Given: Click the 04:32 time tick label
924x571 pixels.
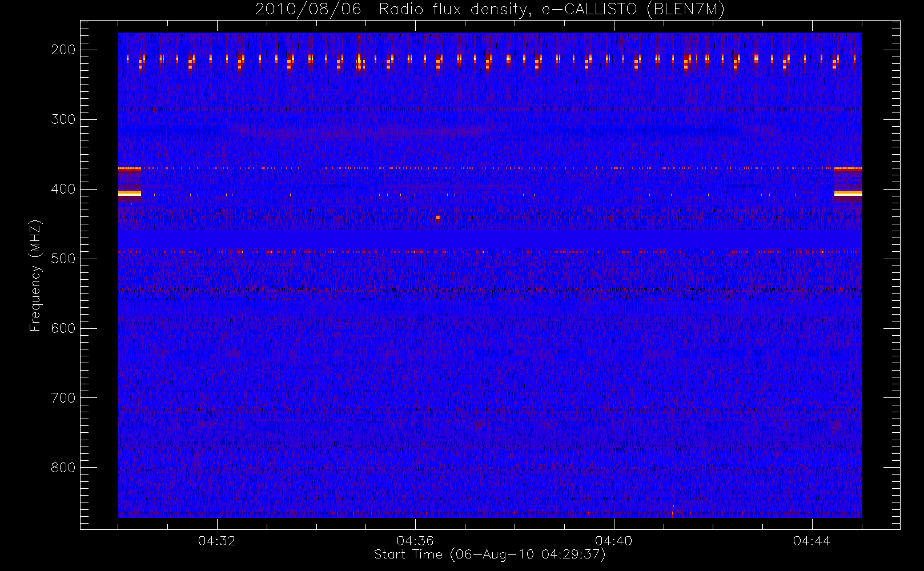Looking at the screenshot, I should 217,541.
